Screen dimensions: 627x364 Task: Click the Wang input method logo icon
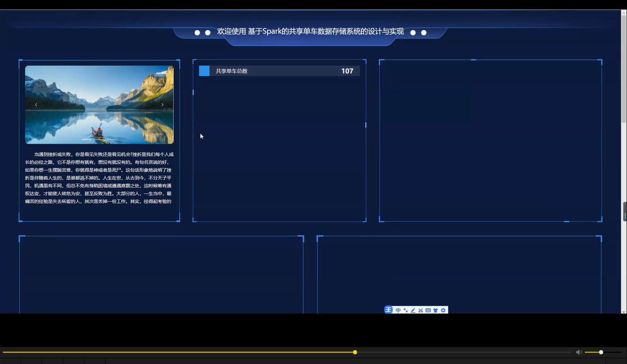[x=388, y=310]
